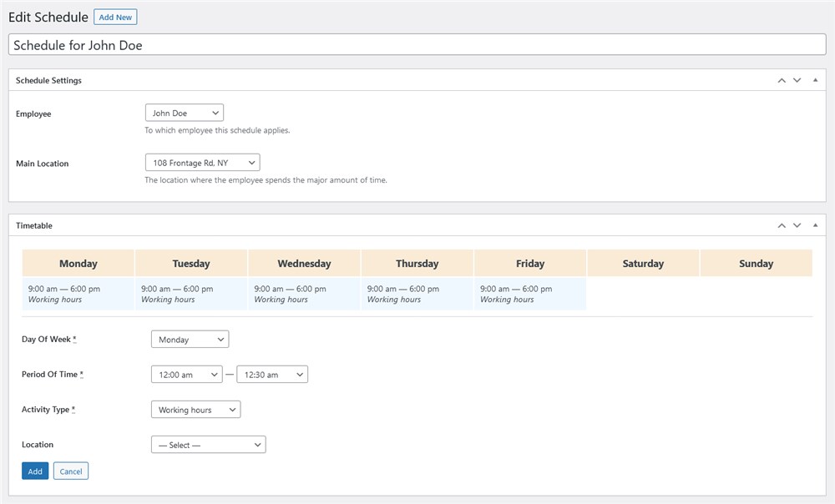This screenshot has height=504, width=835.
Task: Click the Friday column header
Action: (530, 264)
